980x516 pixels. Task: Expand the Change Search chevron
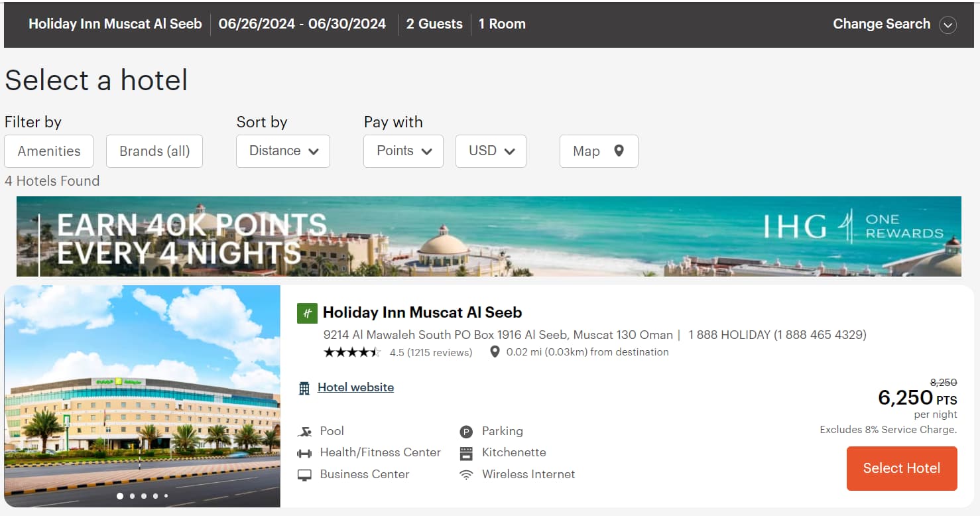[948, 25]
